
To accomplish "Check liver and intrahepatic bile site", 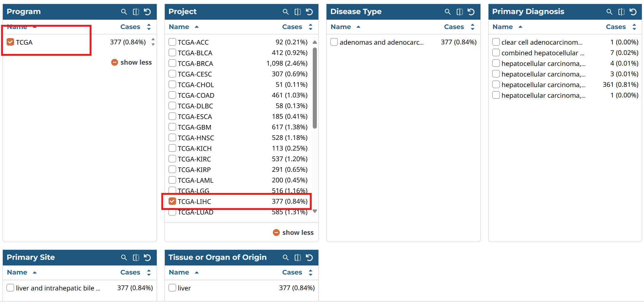I will [x=10, y=288].
